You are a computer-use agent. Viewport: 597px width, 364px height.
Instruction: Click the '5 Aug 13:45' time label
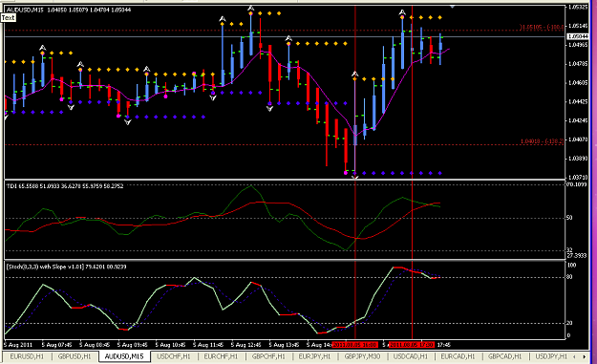pos(284,345)
